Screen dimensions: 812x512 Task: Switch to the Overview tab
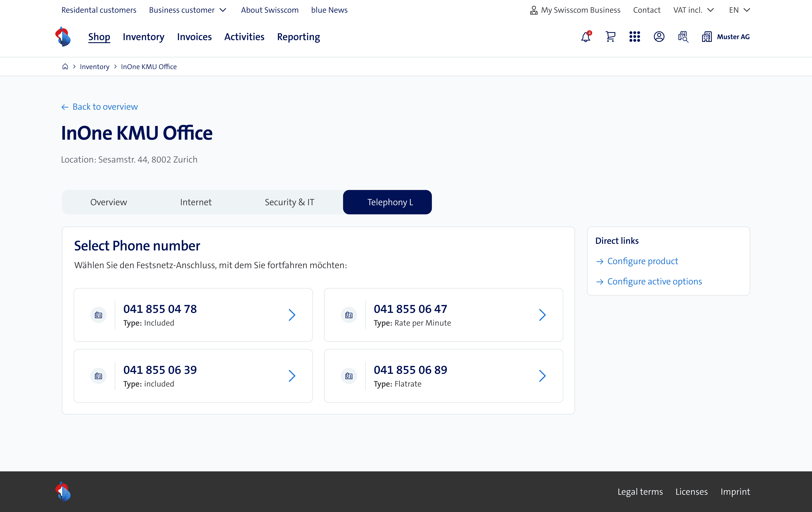coord(109,202)
